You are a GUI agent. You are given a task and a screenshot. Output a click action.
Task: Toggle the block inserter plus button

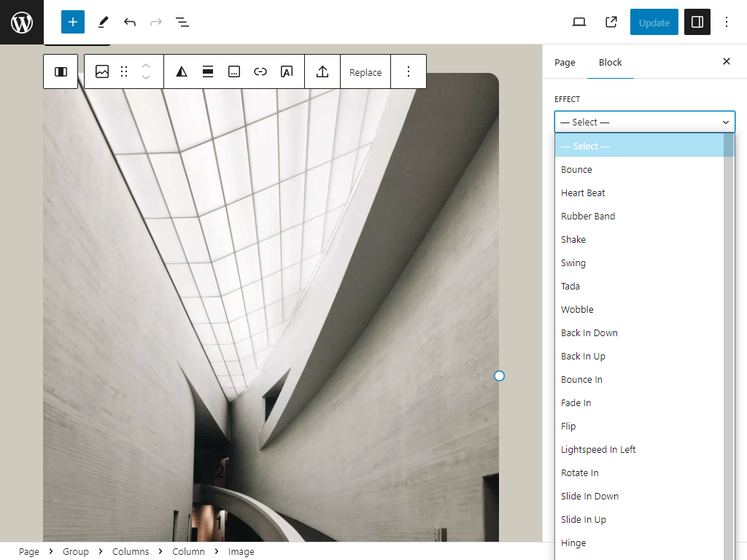pos(73,22)
